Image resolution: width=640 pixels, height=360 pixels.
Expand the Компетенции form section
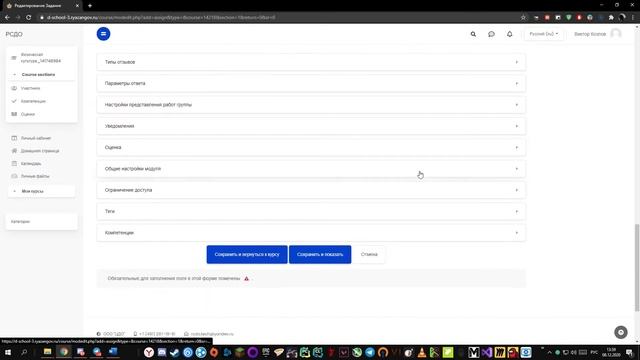coord(311,233)
